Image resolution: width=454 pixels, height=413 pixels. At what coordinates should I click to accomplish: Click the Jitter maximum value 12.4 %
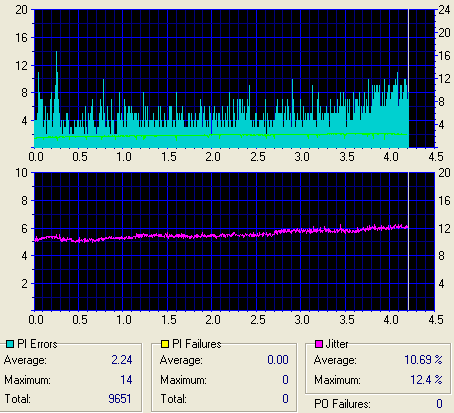tap(426, 380)
